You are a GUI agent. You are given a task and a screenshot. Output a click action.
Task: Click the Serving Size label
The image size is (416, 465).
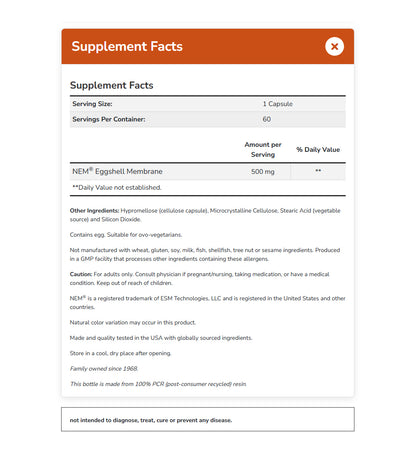(x=92, y=104)
